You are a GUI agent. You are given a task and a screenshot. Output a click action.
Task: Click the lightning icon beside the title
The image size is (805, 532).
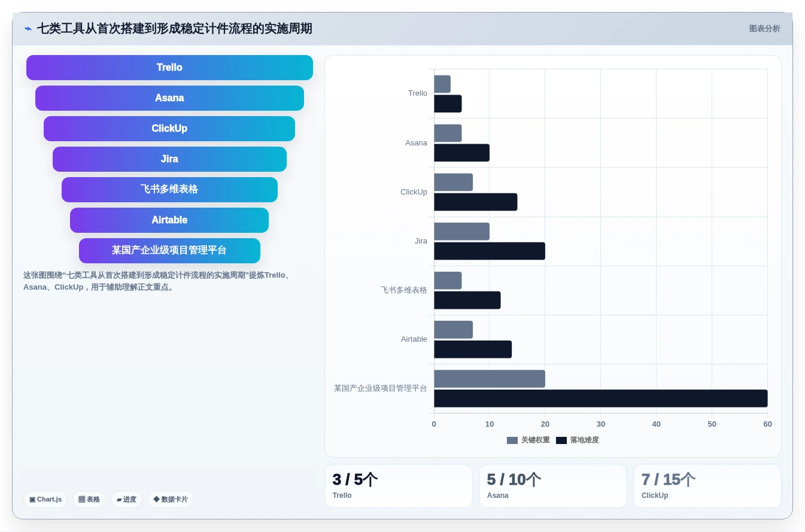click(x=28, y=29)
